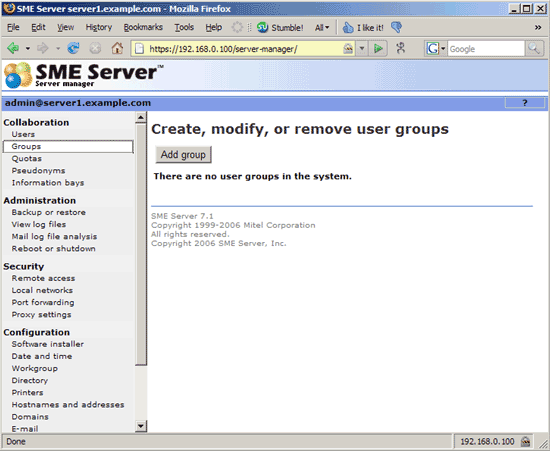Open the forward history dropdown arrow

point(58,48)
